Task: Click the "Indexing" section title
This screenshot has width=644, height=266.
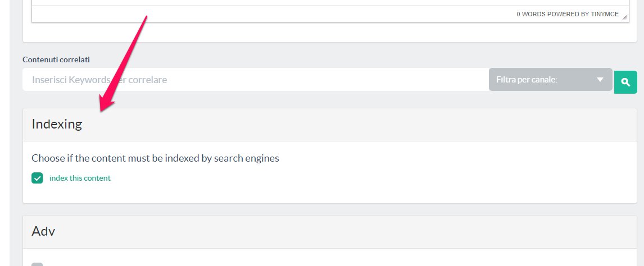Action: [57, 125]
